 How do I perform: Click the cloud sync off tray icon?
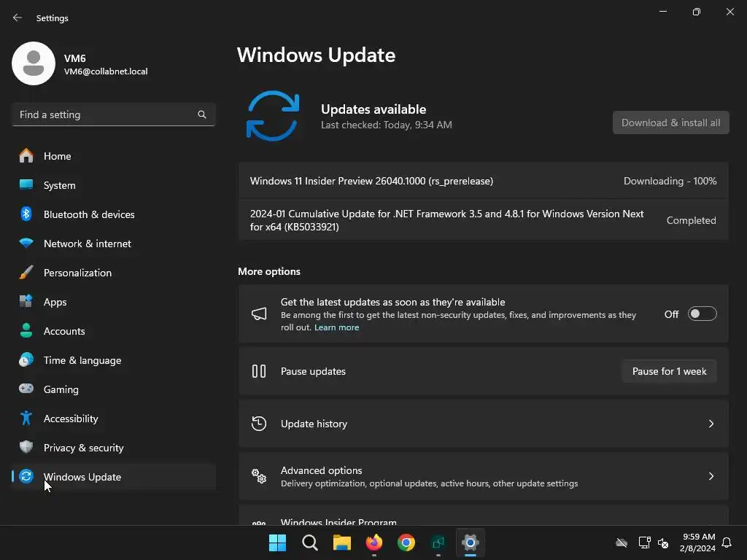[x=622, y=542]
